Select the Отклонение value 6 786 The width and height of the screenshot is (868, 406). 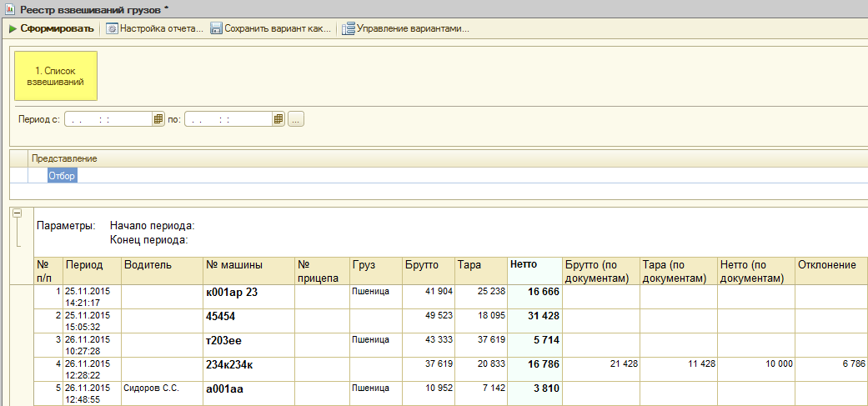click(850, 363)
